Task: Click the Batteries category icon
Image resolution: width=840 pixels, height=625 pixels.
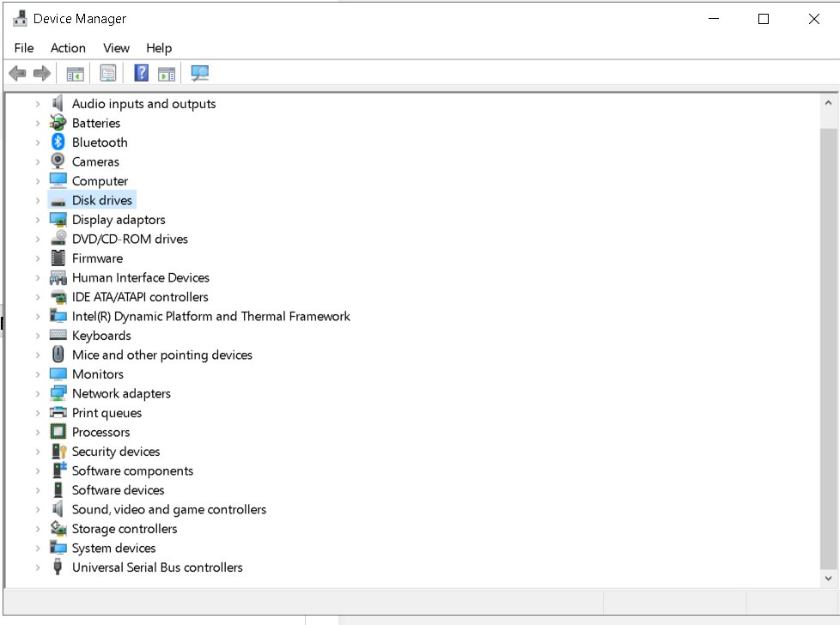Action: (58, 123)
